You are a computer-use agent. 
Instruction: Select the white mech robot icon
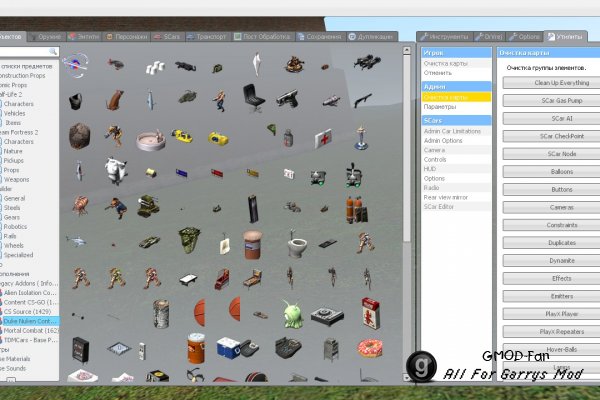tap(116, 170)
